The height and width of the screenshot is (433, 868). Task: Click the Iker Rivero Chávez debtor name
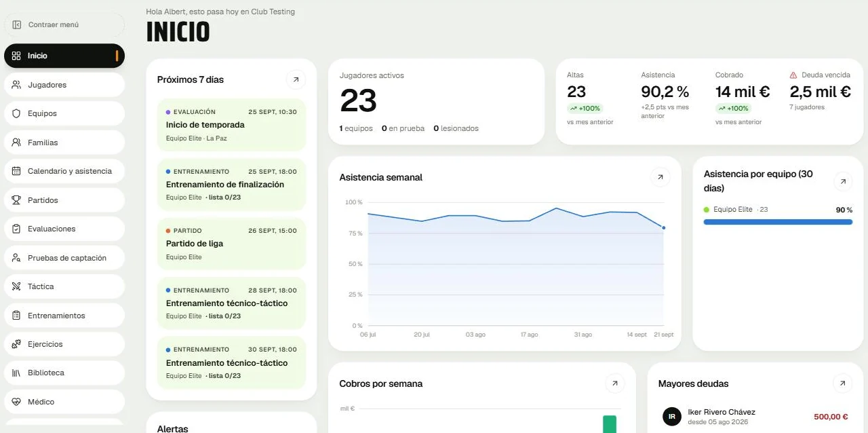pyautogui.click(x=721, y=412)
